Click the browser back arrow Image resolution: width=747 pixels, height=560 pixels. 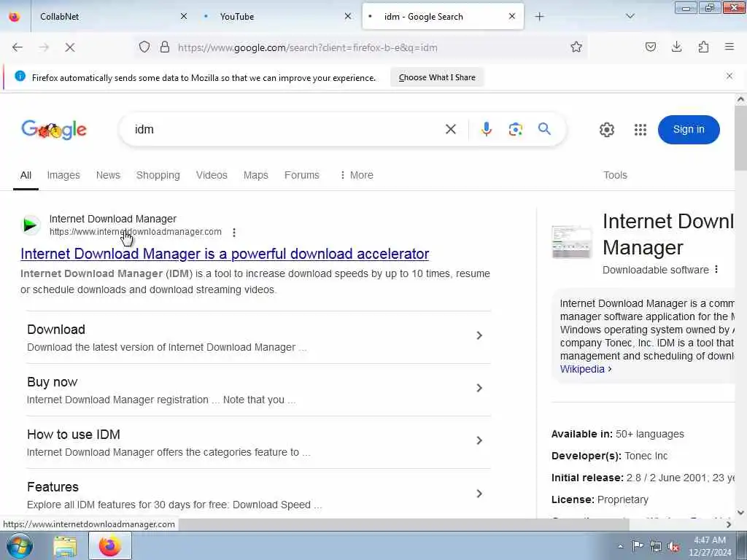(18, 47)
